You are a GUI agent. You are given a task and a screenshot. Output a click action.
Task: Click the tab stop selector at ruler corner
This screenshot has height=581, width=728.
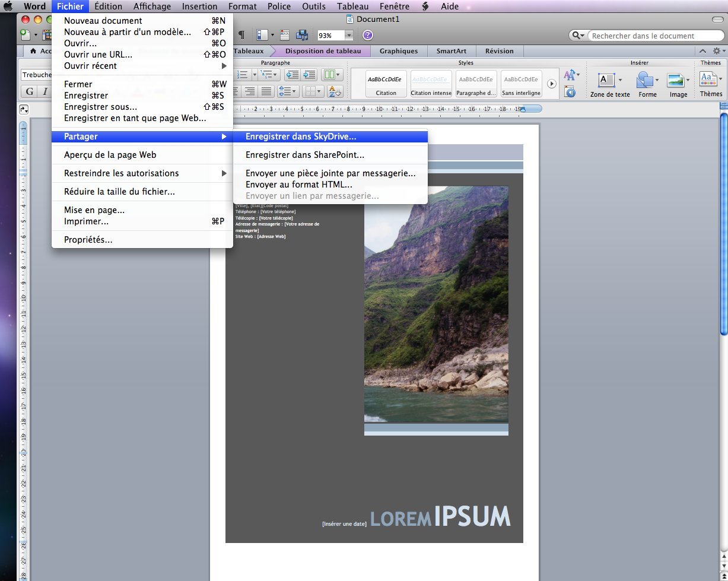pos(24,109)
